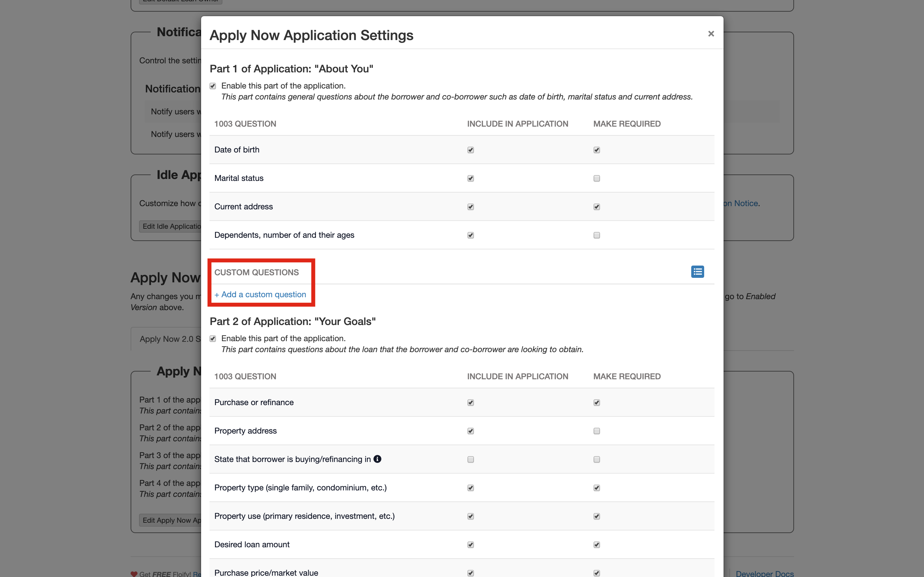The width and height of the screenshot is (924, 577).
Task: Make Marital status required
Action: click(596, 178)
